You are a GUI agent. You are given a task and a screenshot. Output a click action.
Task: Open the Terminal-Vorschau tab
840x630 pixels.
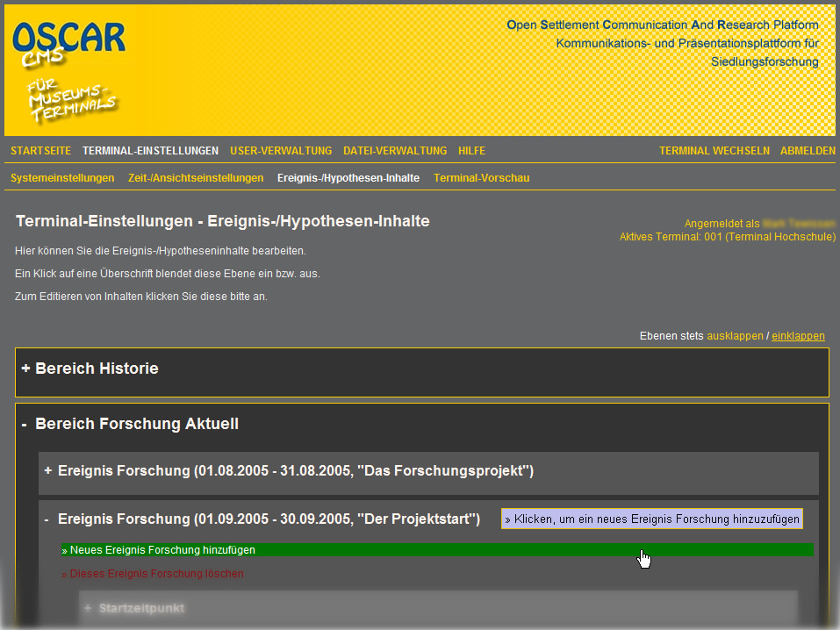click(x=481, y=178)
